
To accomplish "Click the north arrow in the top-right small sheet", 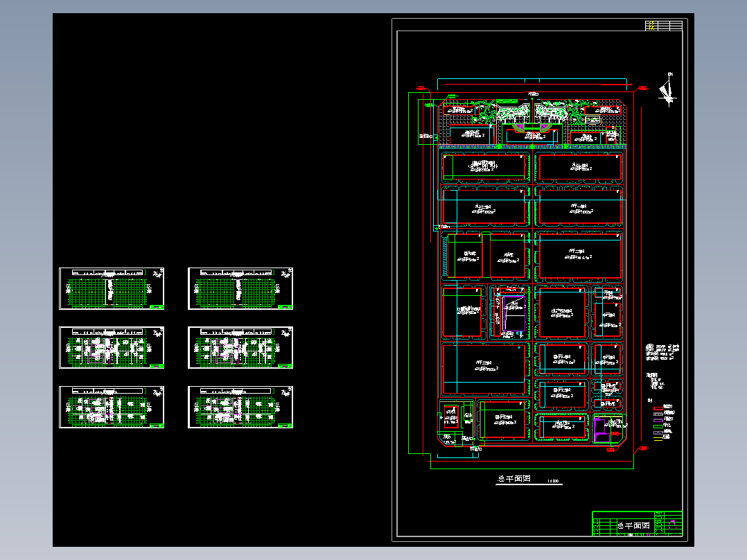I will [x=285, y=274].
